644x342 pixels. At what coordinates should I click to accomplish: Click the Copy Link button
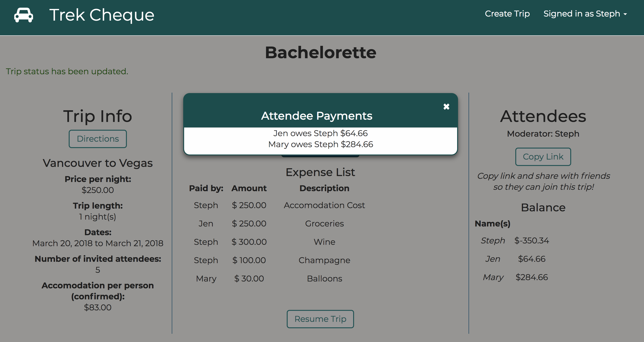coord(543,157)
